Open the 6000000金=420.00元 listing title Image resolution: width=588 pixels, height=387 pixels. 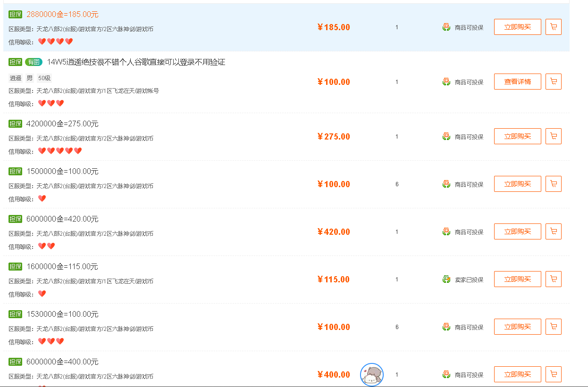point(62,219)
